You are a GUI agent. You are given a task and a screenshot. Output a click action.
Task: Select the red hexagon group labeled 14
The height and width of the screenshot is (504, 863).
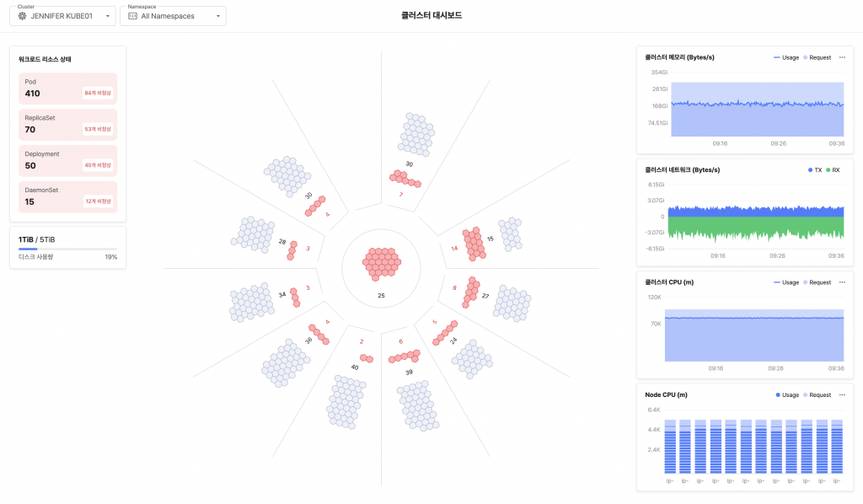tap(474, 244)
